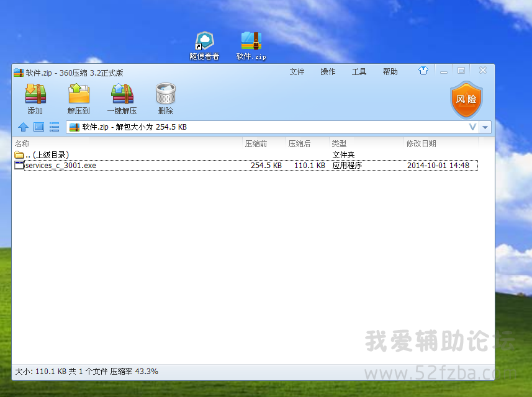532x397 pixels.
Task: Click the address bar path field
Action: 273,127
